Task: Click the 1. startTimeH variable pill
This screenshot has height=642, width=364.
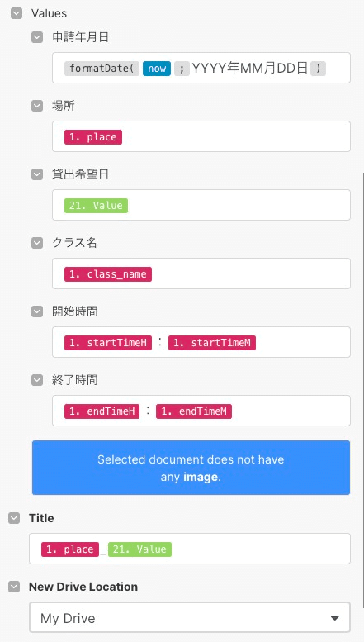Action: (x=108, y=342)
